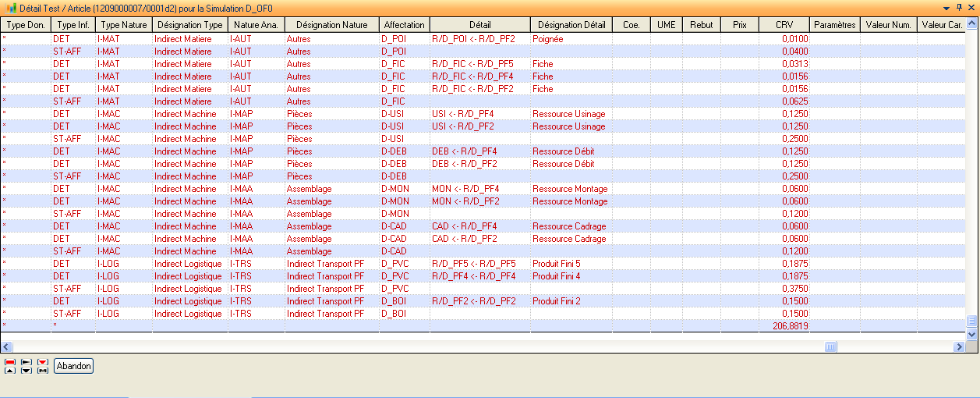Click the red bar icon button
The width and height of the screenshot is (980, 398).
tap(10, 362)
